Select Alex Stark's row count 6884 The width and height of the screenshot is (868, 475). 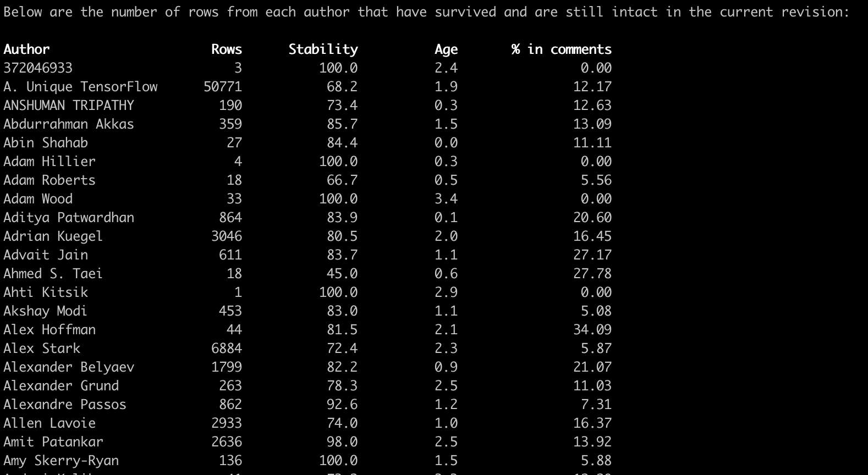[226, 349]
